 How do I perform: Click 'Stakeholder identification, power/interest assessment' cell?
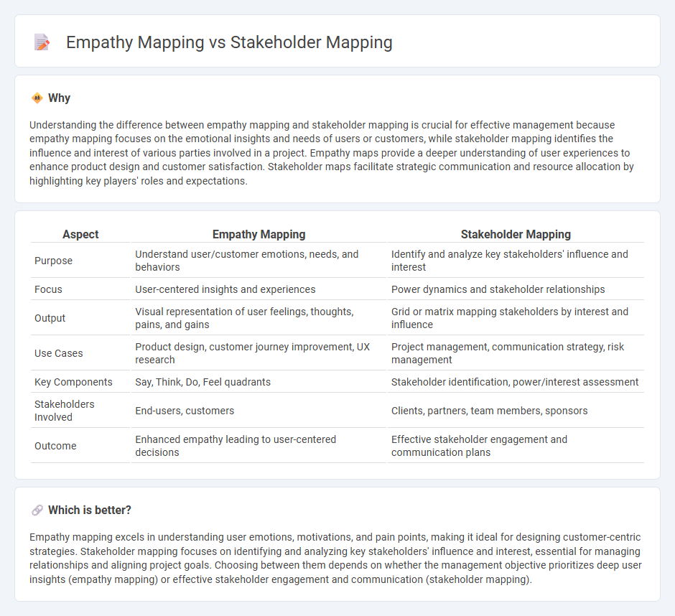tap(516, 382)
